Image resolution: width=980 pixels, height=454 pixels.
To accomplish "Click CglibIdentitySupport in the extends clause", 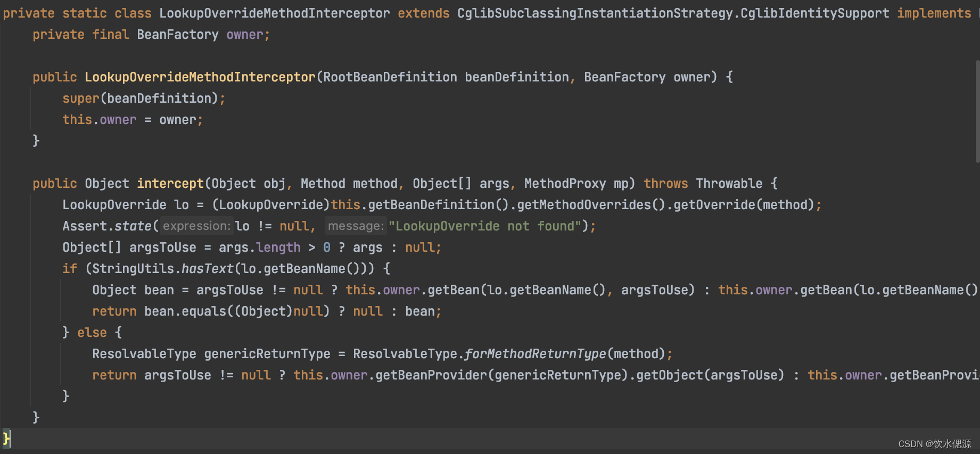I will 815,13.
